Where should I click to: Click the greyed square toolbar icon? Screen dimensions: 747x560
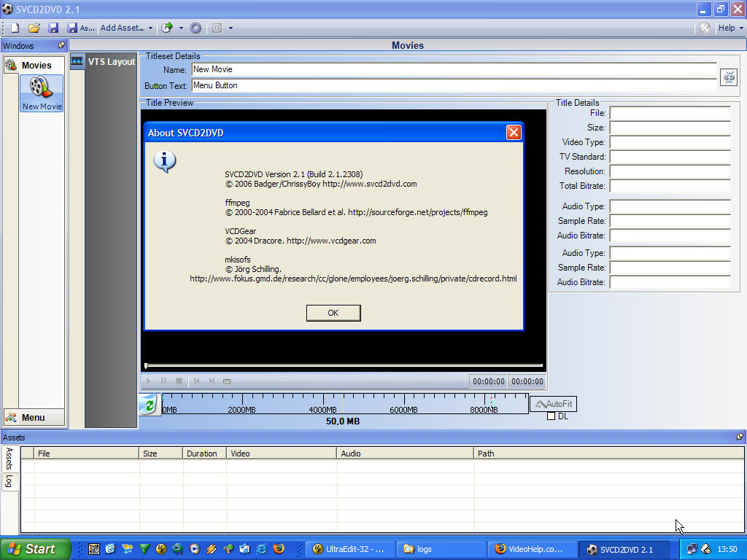(x=216, y=28)
